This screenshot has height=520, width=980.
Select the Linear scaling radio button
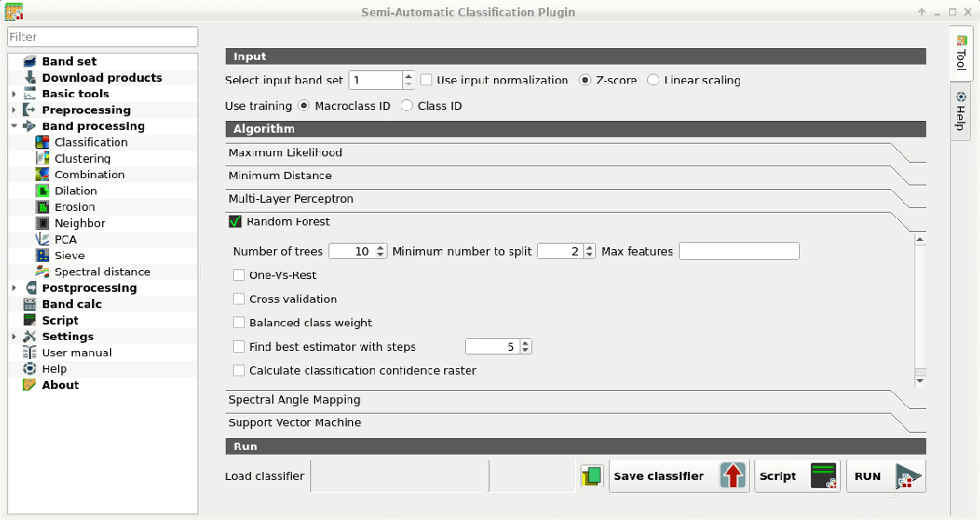click(x=653, y=80)
